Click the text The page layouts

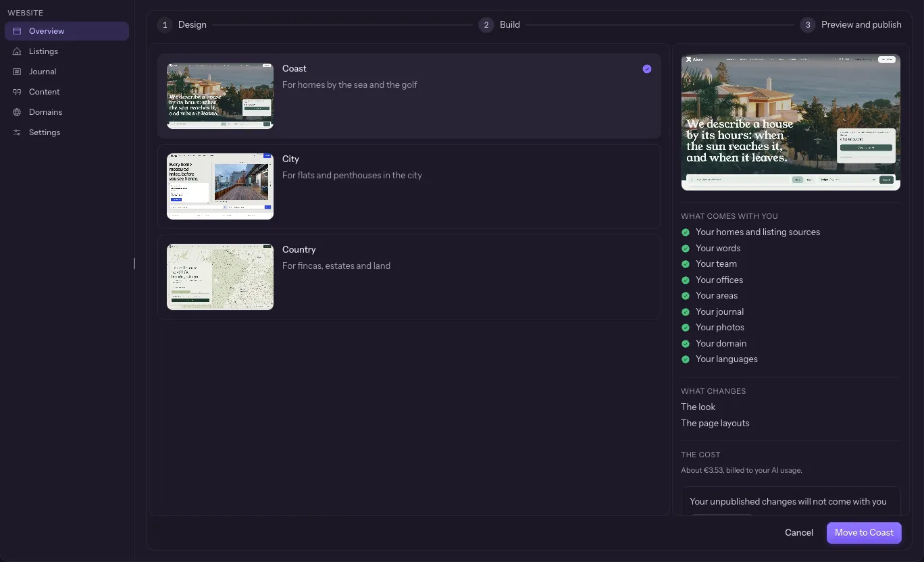pyautogui.click(x=715, y=424)
